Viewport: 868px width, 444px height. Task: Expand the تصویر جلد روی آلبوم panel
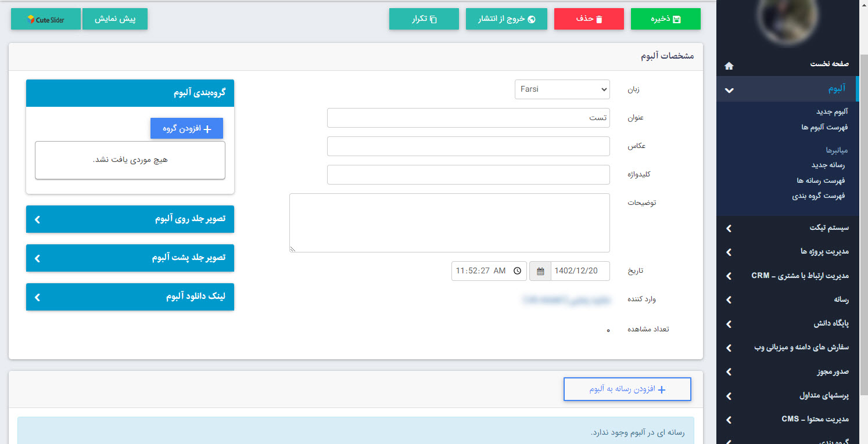point(130,219)
